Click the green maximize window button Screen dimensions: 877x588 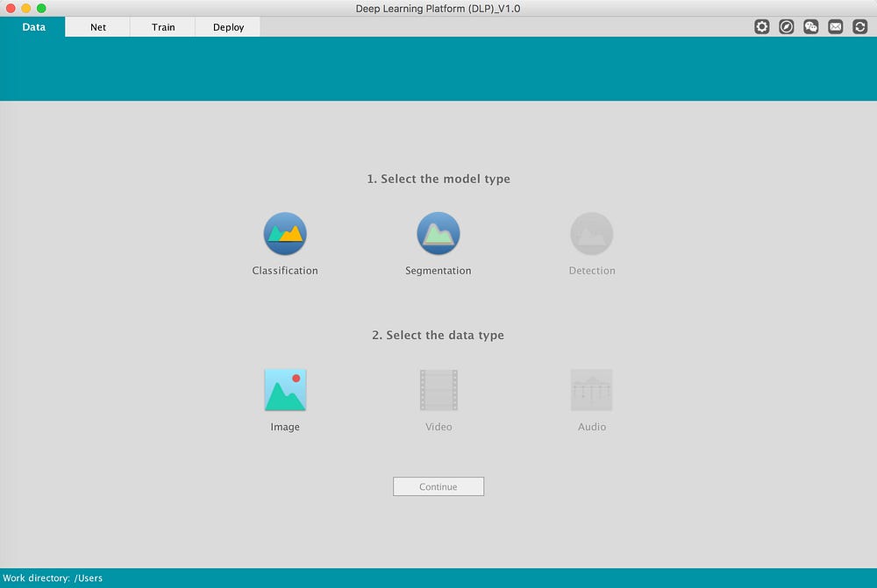click(x=41, y=8)
